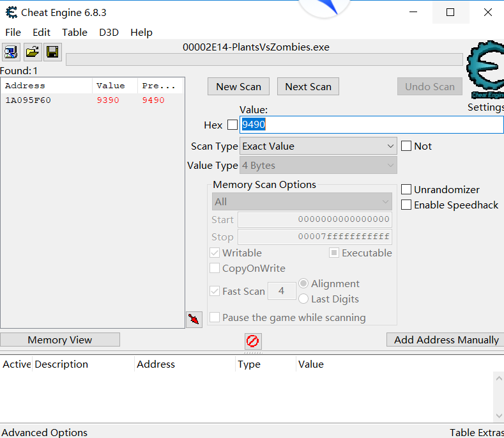Toggle the Hex checkbox
Viewport: 504px width, 438px height.
pos(233,125)
